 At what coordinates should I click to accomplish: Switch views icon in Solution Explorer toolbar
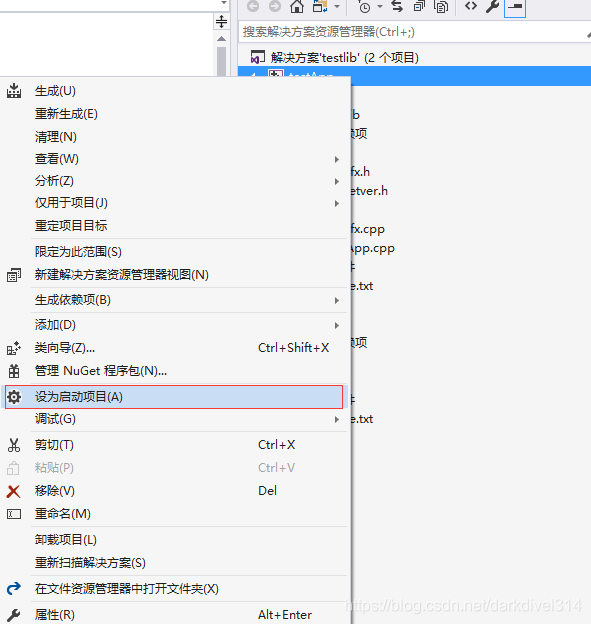(x=320, y=6)
